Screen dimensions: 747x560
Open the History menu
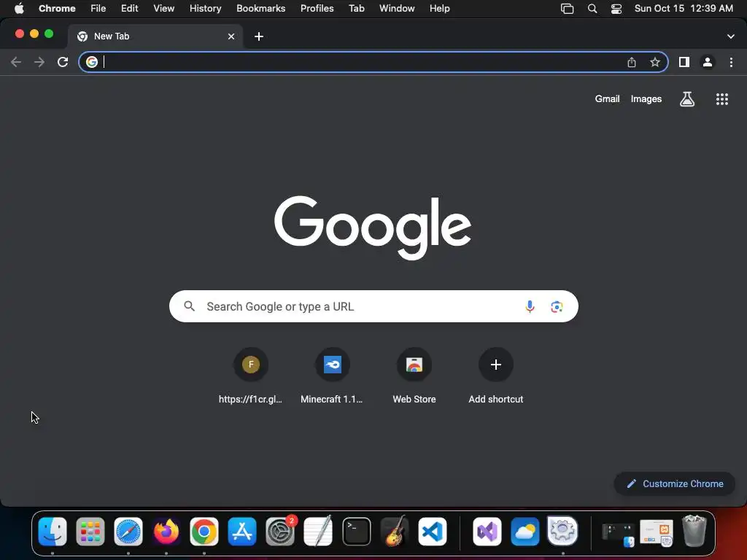205,9
